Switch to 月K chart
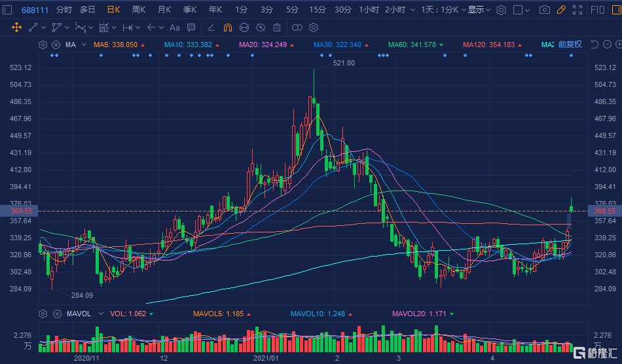Image resolution: width=622 pixels, height=364 pixels. click(x=164, y=10)
